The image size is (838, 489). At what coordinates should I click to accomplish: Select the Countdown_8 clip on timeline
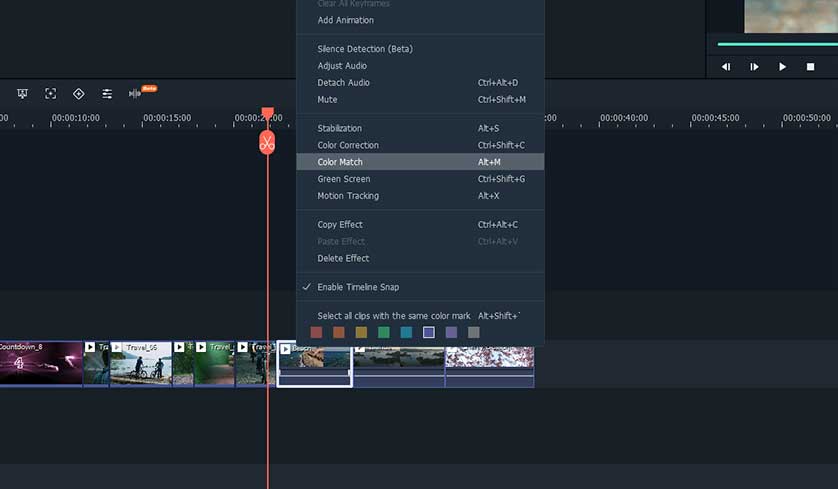[41, 363]
